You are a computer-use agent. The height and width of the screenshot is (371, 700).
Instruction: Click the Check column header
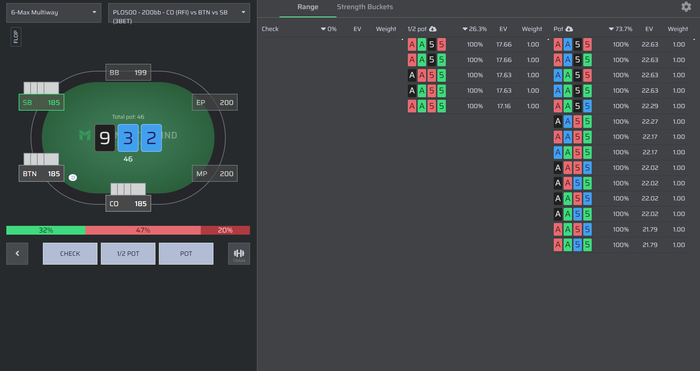270,29
